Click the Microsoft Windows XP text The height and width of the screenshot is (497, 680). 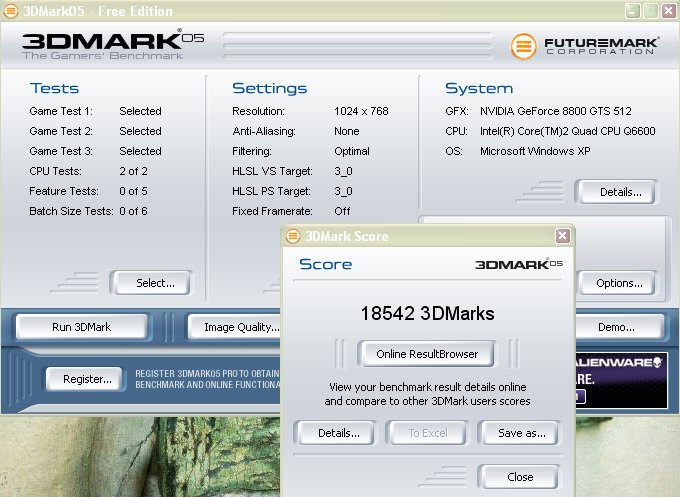pyautogui.click(x=535, y=151)
